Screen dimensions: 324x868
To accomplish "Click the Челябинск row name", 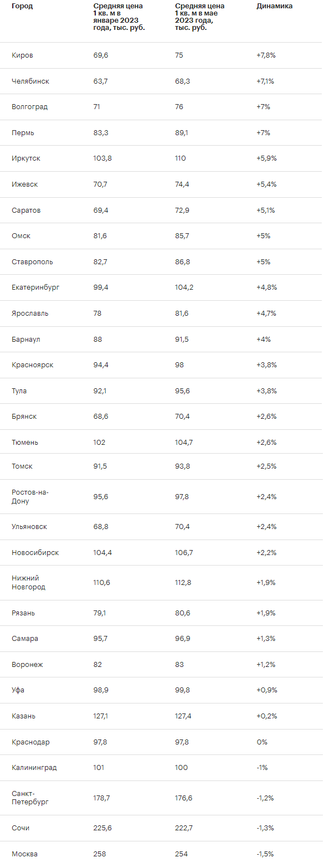I will coord(30,81).
